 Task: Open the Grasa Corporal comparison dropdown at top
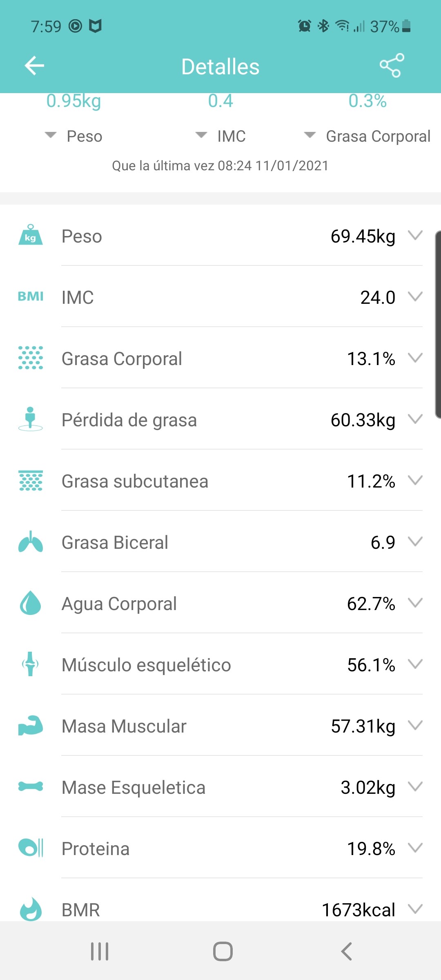tap(367, 136)
